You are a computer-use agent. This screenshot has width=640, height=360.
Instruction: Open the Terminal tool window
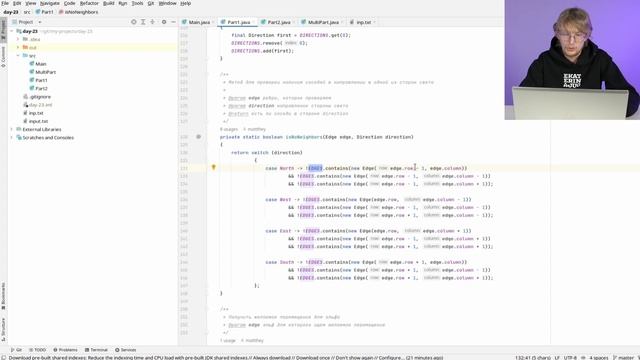(x=96, y=350)
